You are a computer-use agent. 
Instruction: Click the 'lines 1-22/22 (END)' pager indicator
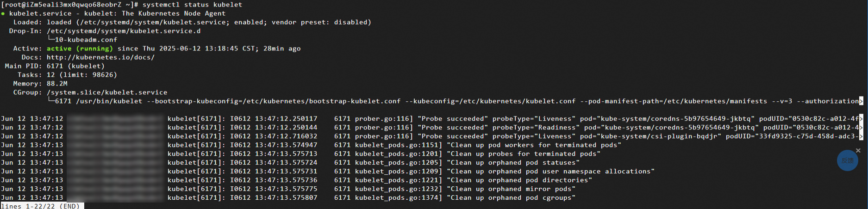click(x=42, y=206)
